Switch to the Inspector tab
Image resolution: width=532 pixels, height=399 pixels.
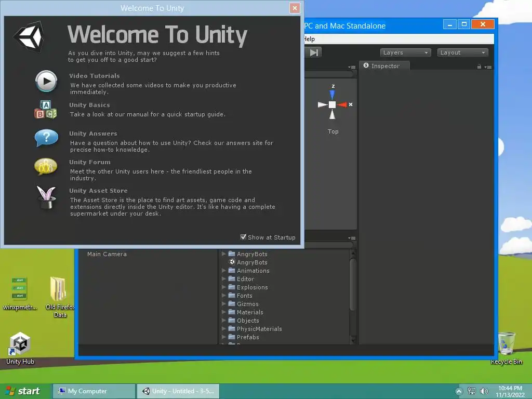tap(384, 66)
